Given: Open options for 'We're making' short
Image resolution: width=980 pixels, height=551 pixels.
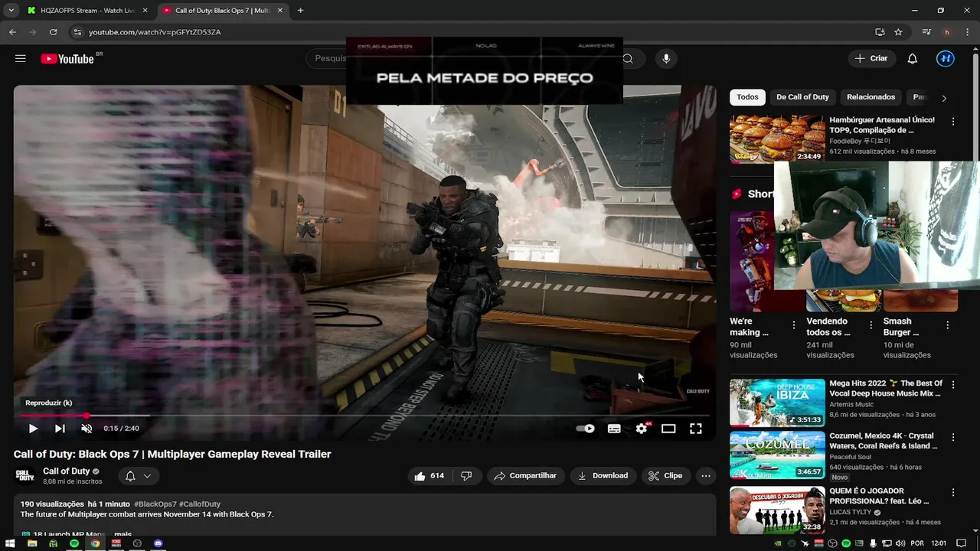Looking at the screenshot, I should coord(794,325).
